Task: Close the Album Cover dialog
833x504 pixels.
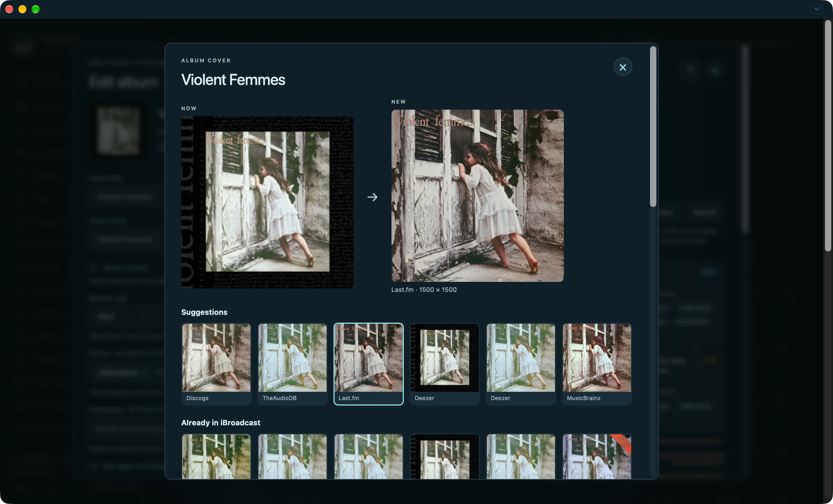Action: click(623, 67)
